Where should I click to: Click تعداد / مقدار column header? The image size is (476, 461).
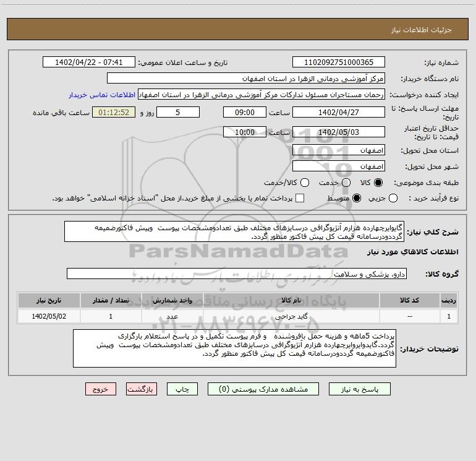coord(111,300)
